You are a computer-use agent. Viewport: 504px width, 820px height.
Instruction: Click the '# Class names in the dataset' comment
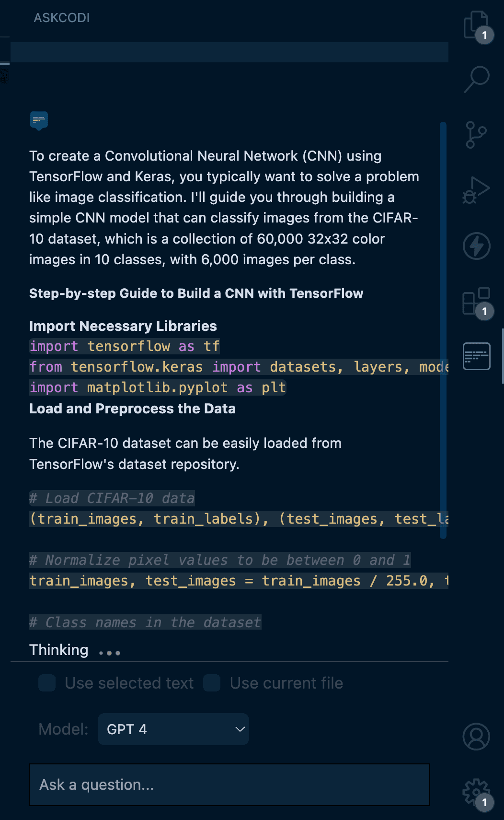click(x=145, y=622)
